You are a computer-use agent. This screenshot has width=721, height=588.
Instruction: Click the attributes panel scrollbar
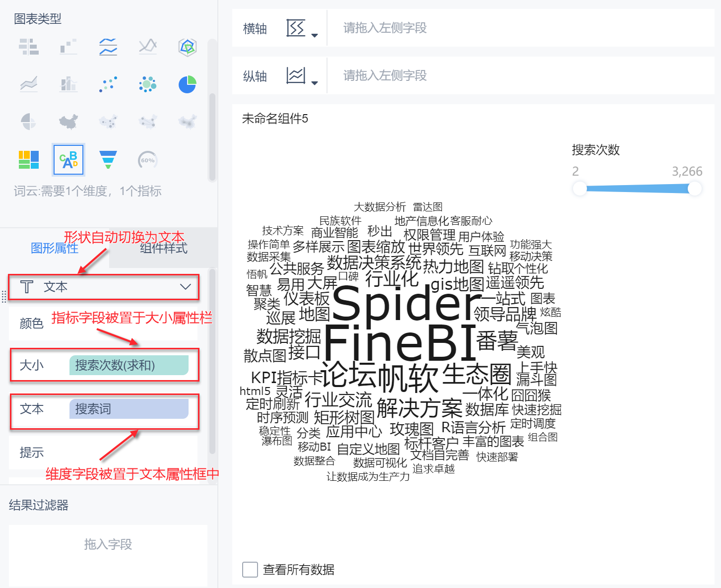click(x=212, y=362)
